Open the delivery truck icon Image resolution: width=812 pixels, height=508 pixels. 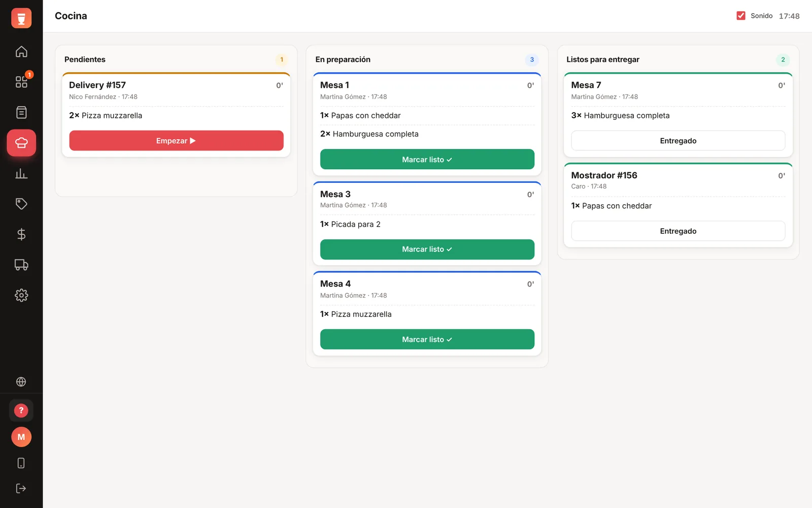click(21, 265)
